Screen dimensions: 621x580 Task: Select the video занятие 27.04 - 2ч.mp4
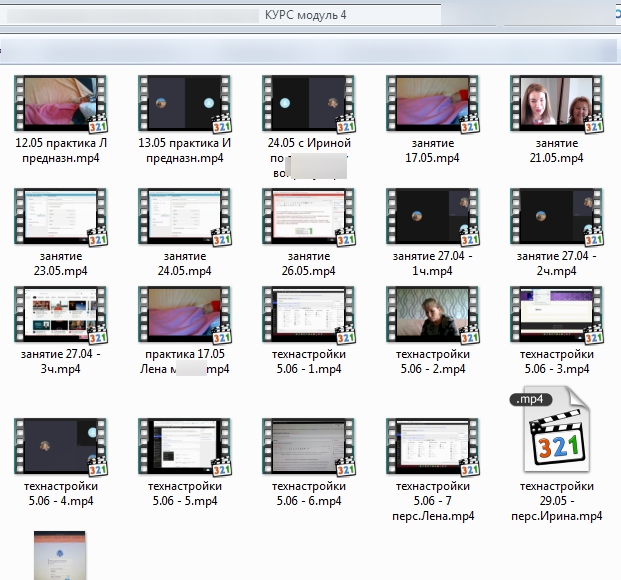556,217
